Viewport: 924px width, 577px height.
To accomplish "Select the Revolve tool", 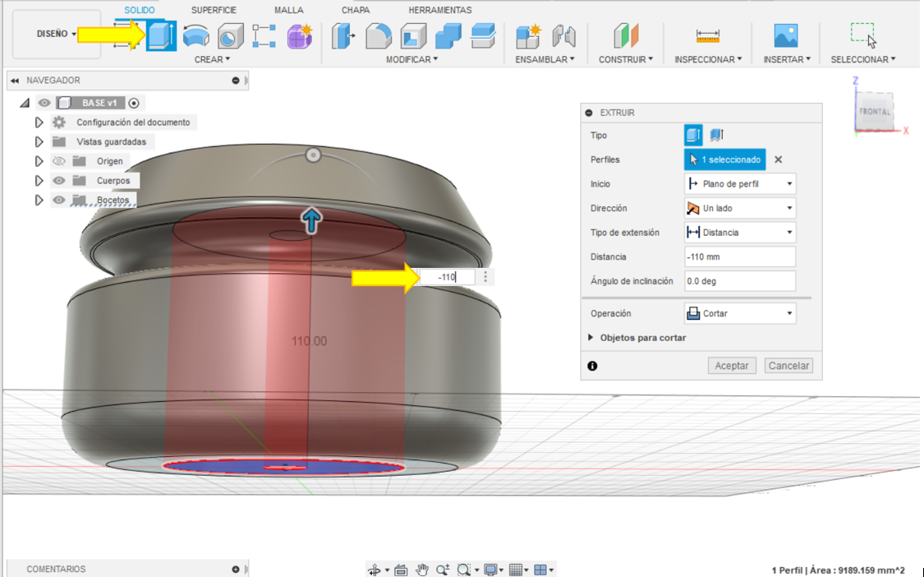I will pos(195,36).
